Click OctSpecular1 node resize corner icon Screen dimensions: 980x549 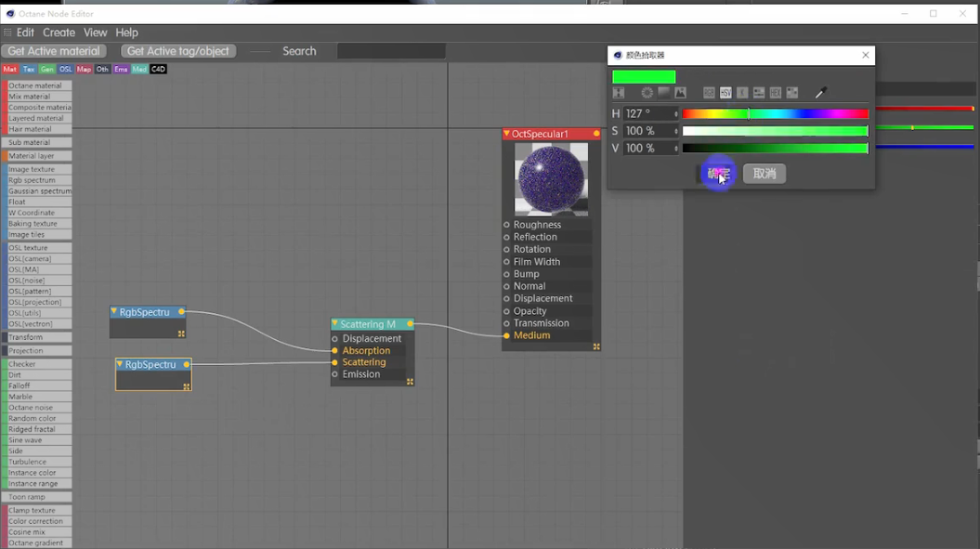pos(596,346)
